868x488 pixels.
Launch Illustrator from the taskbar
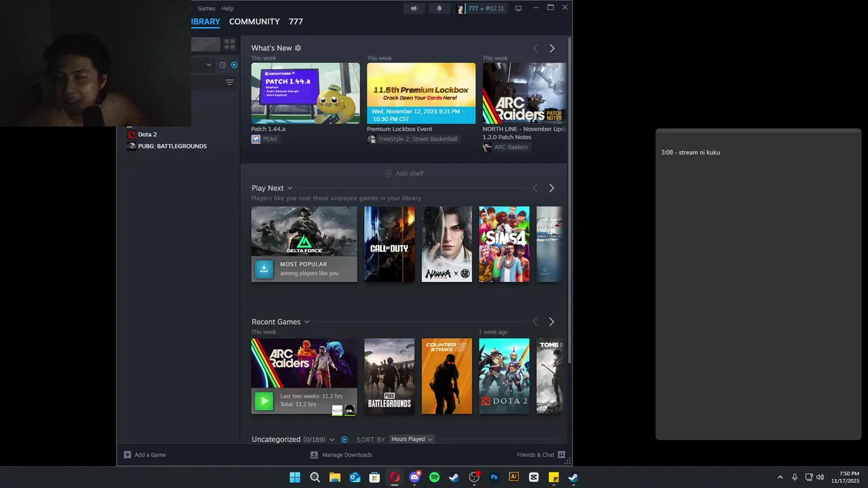coord(513,477)
